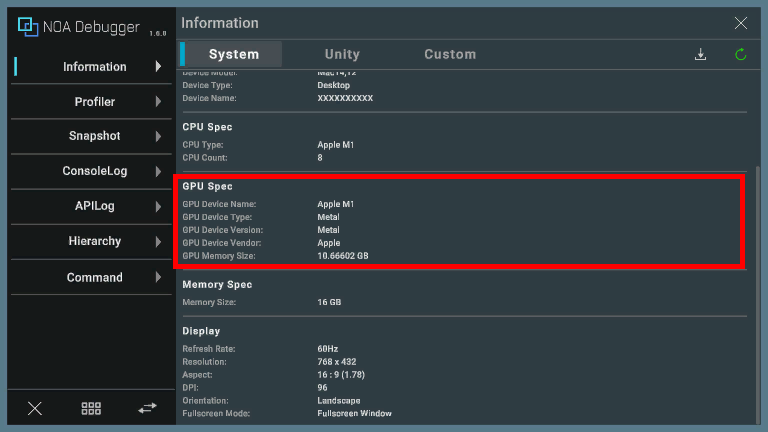Open the Information menu item
This screenshot has width=768, height=432.
[91, 67]
